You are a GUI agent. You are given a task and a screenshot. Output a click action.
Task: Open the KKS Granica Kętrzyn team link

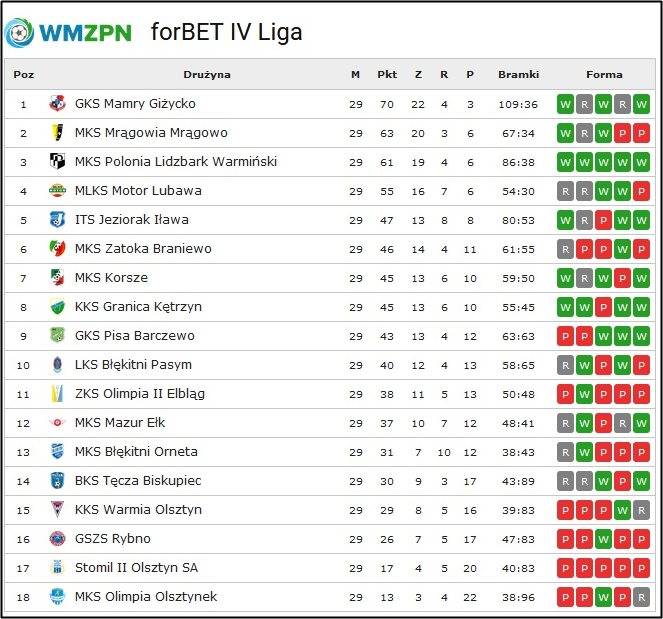coord(138,307)
